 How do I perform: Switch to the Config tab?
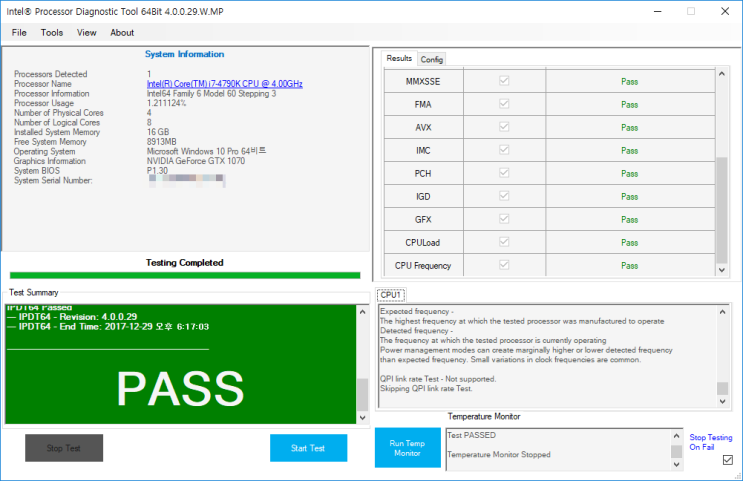[432, 59]
